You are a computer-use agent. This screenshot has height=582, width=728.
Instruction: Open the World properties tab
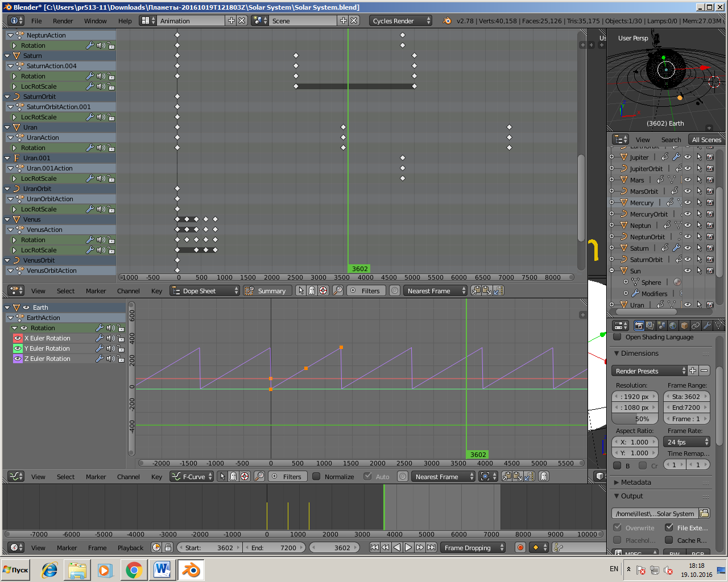tap(673, 326)
